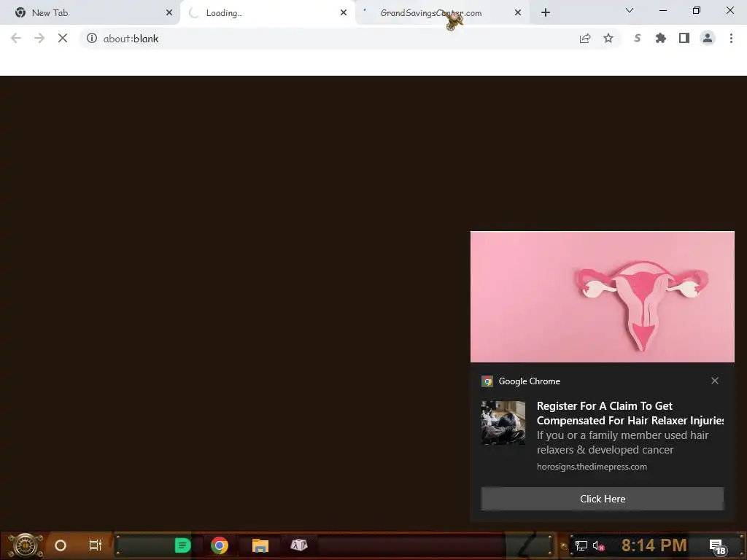The width and height of the screenshot is (747, 560).
Task: Stop loading the page
Action: [x=63, y=38]
